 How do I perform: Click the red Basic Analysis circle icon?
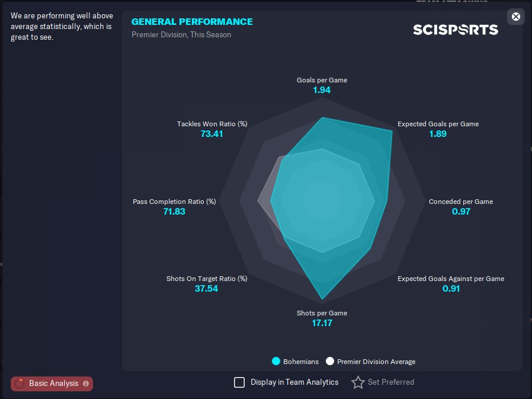[20, 384]
